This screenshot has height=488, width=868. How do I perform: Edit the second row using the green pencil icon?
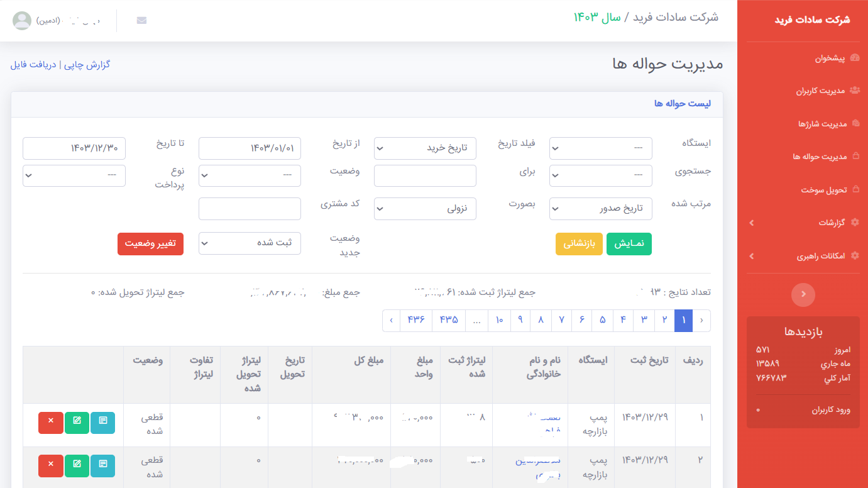tap(77, 465)
